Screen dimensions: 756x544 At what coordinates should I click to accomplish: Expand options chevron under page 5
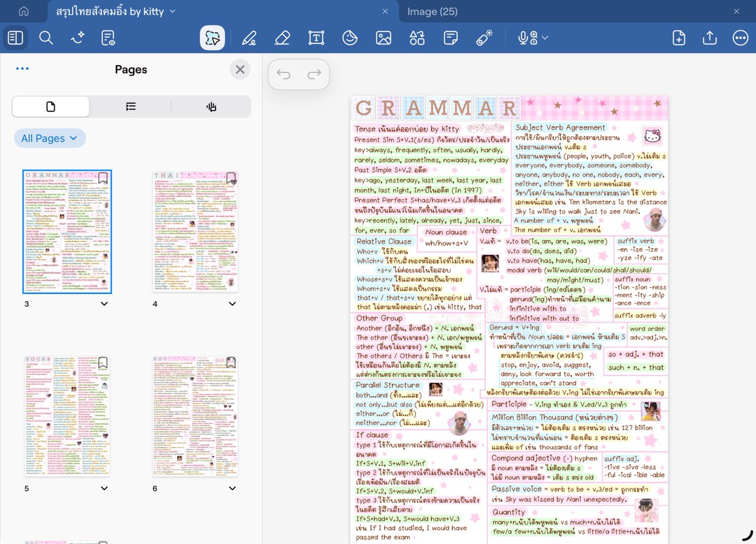coord(103,488)
